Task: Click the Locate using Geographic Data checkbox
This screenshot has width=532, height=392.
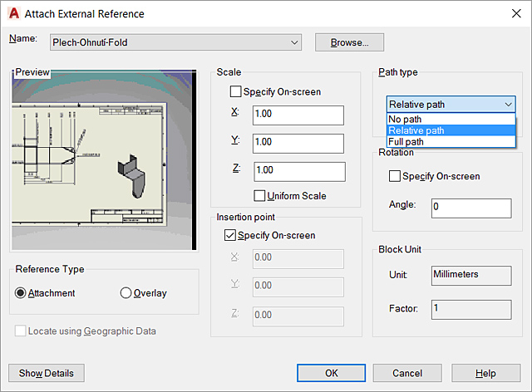Action: 20,331
